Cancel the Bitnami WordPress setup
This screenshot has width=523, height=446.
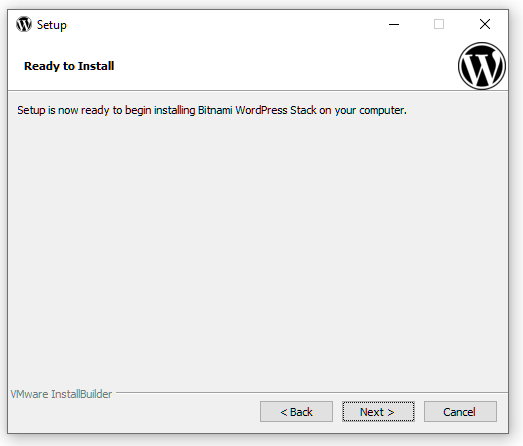[x=460, y=412]
